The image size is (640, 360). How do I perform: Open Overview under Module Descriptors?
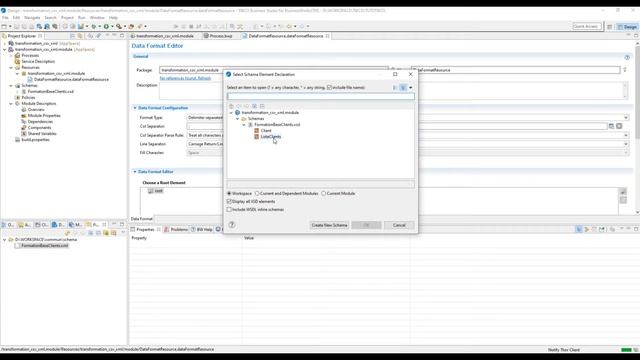tap(36, 109)
